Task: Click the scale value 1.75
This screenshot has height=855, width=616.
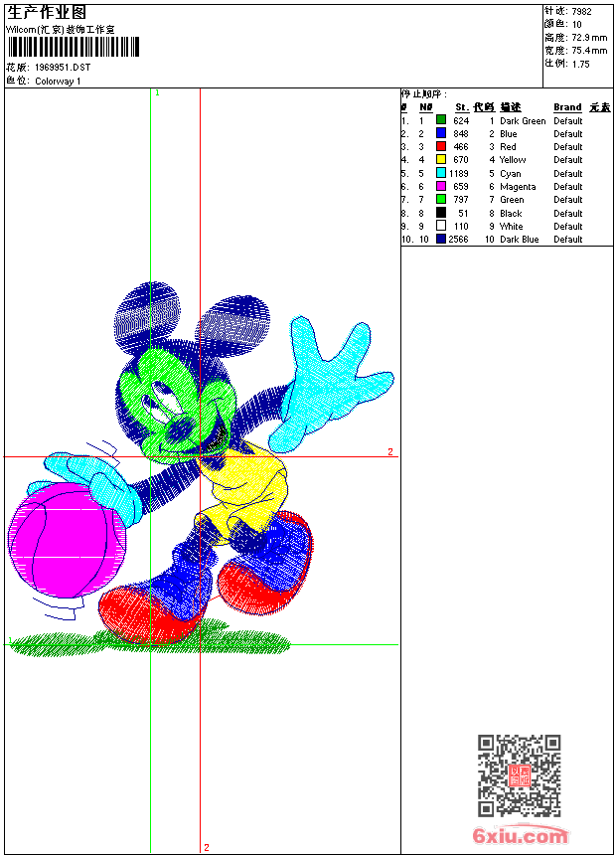Action: 580,64
